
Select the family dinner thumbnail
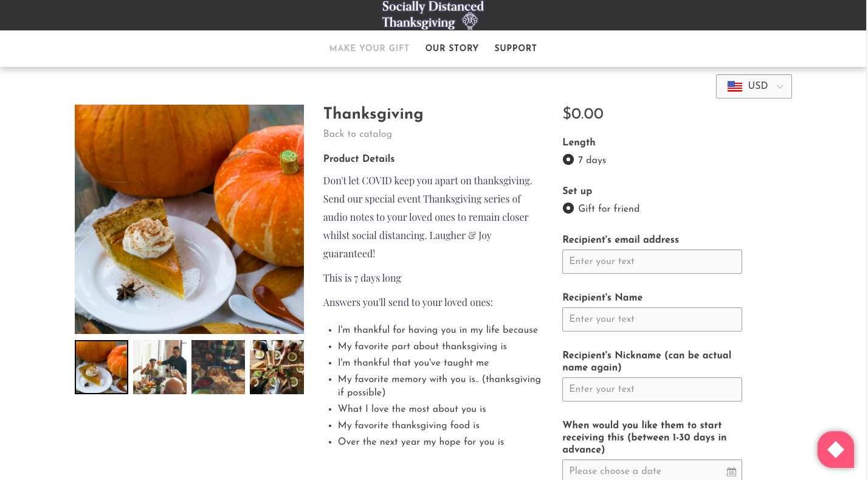(x=159, y=367)
